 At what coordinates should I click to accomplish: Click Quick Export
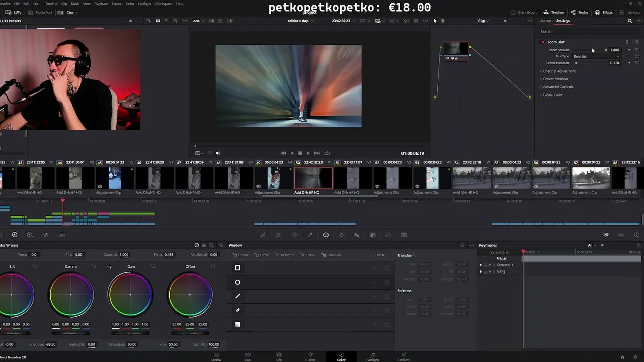(x=523, y=12)
